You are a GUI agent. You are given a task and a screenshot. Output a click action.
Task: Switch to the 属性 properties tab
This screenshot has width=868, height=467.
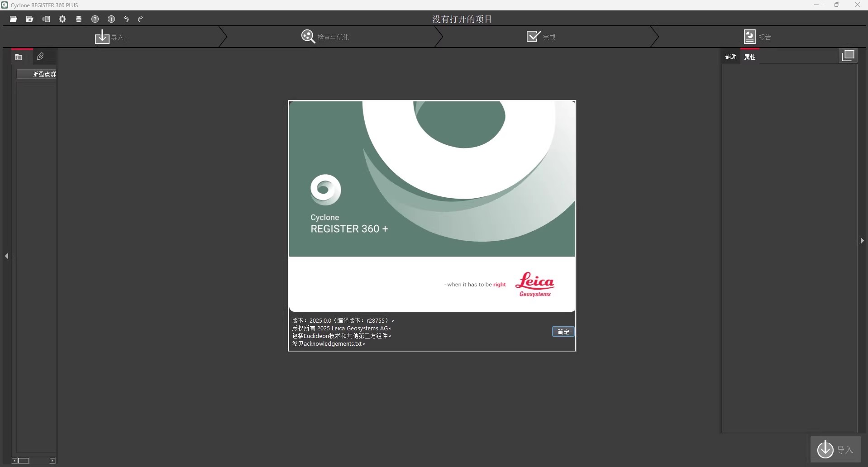click(750, 57)
